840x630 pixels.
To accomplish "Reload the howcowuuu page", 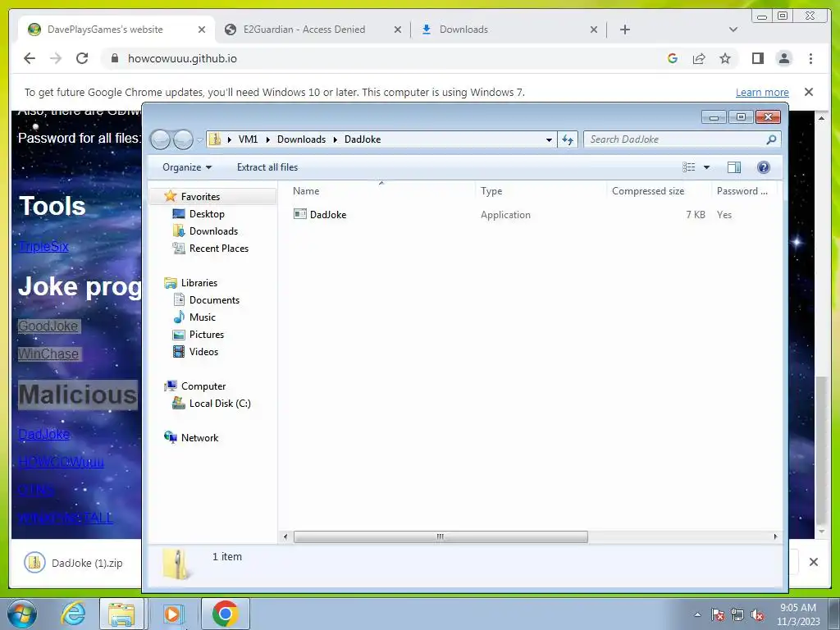I will [x=82, y=58].
